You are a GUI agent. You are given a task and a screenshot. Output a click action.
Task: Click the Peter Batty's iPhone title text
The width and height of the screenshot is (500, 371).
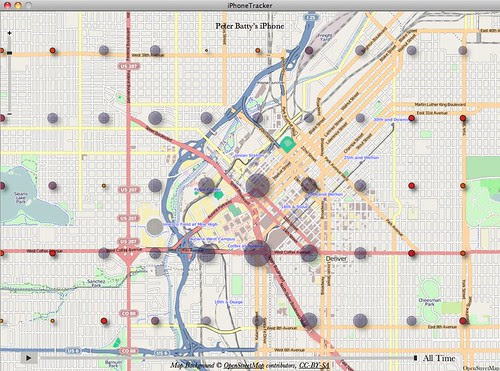click(250, 26)
